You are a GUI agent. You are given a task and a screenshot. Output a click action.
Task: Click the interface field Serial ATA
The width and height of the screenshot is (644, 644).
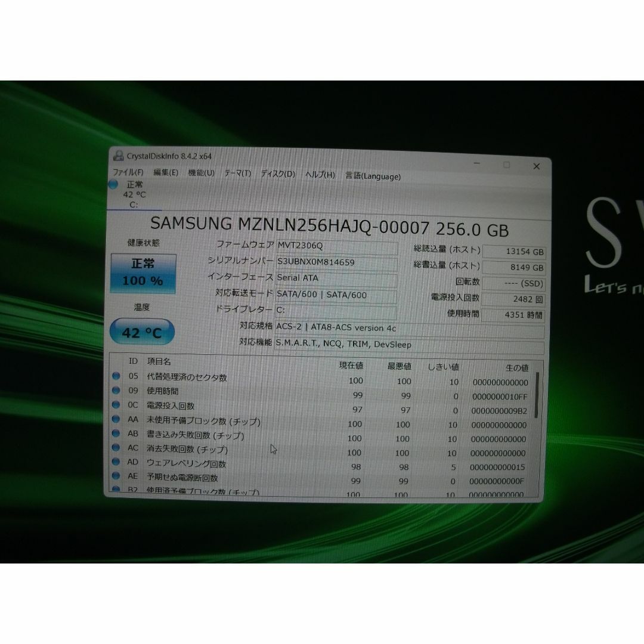(336, 279)
